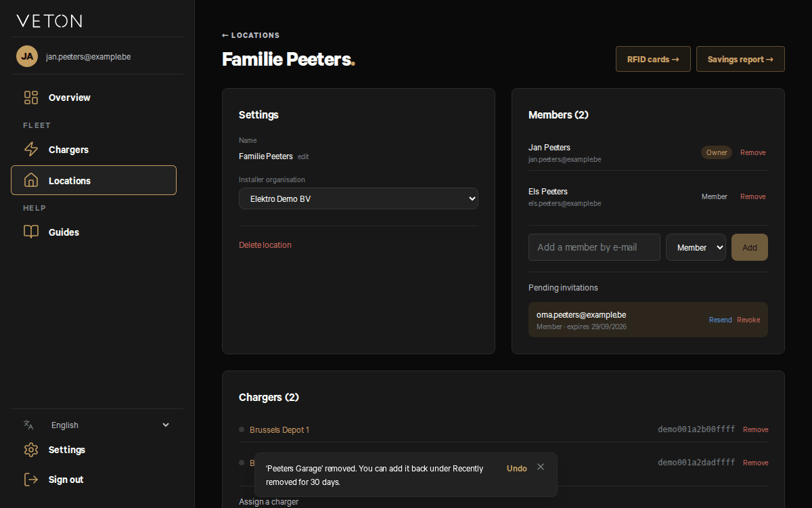Remove Jan Peeters from members
This screenshot has width=812, height=508.
753,152
